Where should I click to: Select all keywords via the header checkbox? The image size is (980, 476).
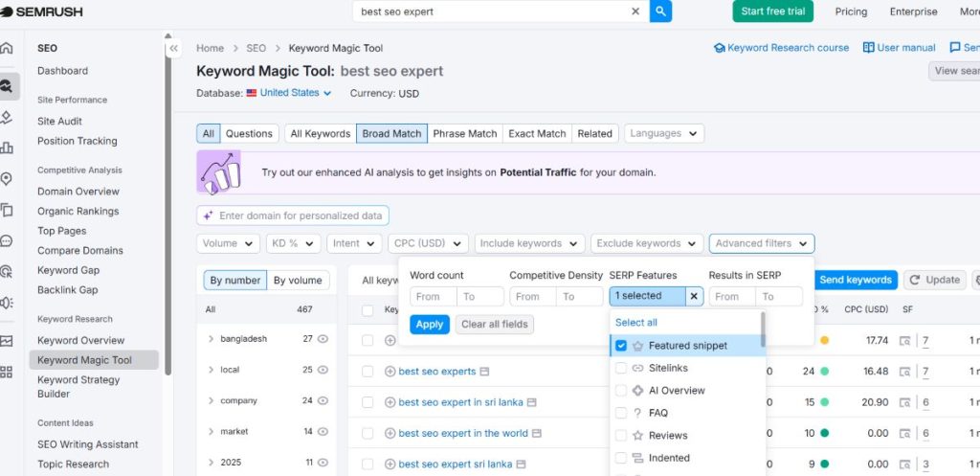pos(367,310)
